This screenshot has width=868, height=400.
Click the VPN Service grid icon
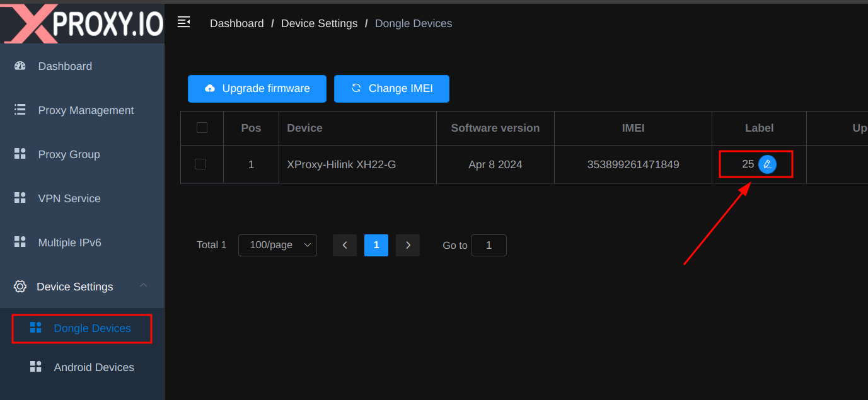coord(20,198)
